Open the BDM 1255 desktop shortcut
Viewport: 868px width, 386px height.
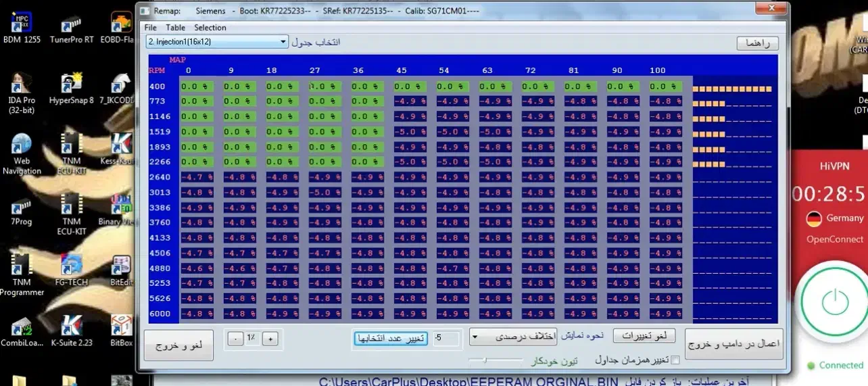(21, 25)
